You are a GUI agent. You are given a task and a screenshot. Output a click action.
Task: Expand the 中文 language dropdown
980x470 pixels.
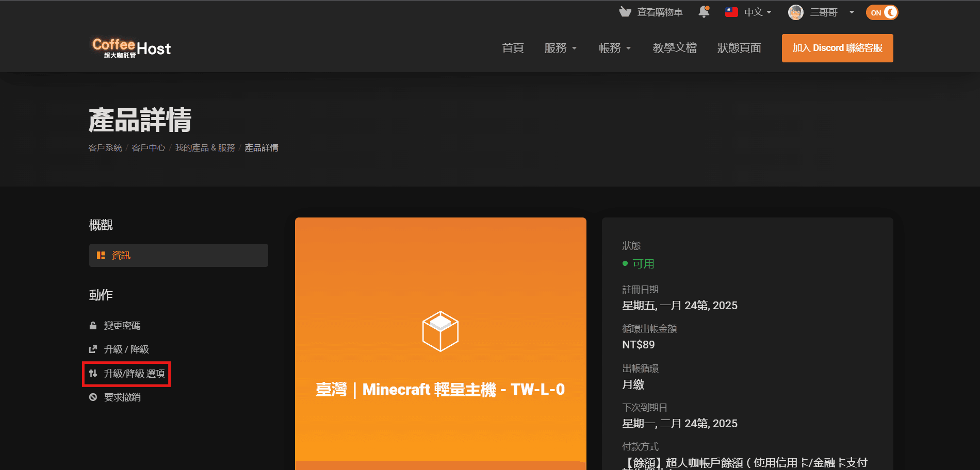coord(758,12)
